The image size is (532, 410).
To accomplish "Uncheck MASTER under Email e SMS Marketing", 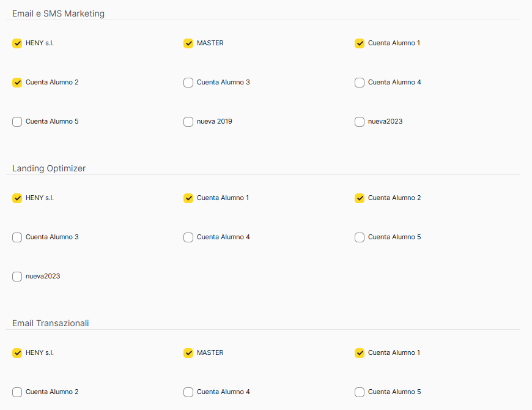I will [x=188, y=43].
